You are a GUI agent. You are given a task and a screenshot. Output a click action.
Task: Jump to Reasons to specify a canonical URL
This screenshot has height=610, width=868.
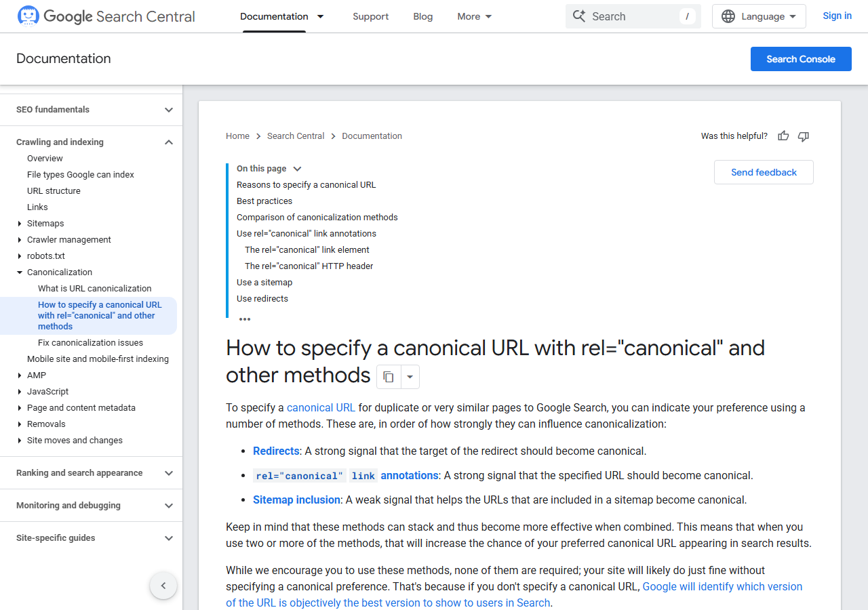point(306,185)
